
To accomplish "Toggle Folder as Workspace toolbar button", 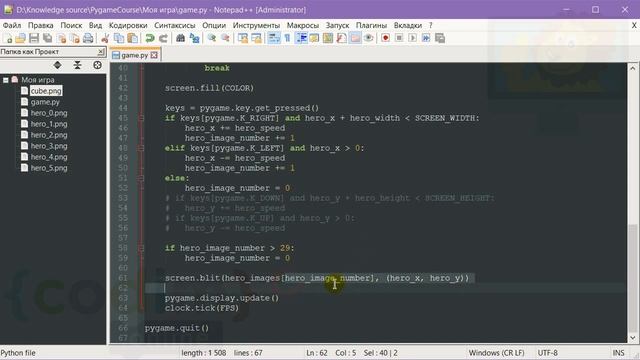I will (x=355, y=38).
